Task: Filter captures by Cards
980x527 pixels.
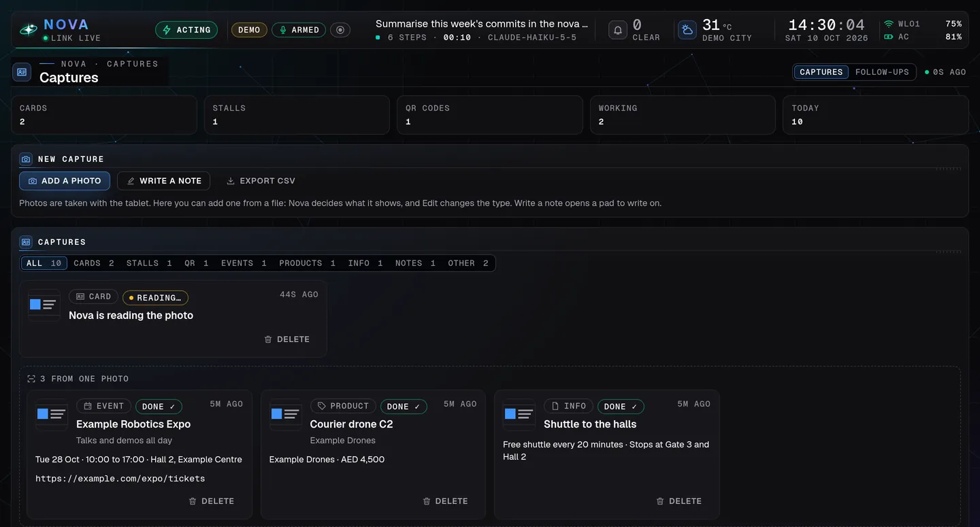Action: [94, 263]
